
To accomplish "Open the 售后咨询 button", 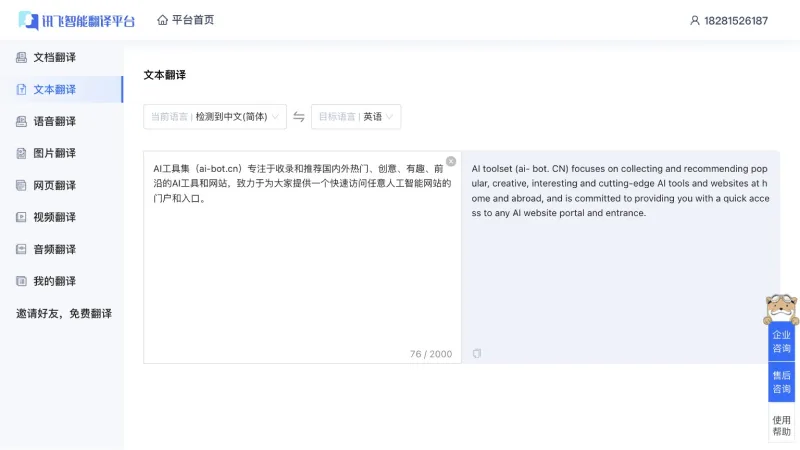I will point(782,382).
